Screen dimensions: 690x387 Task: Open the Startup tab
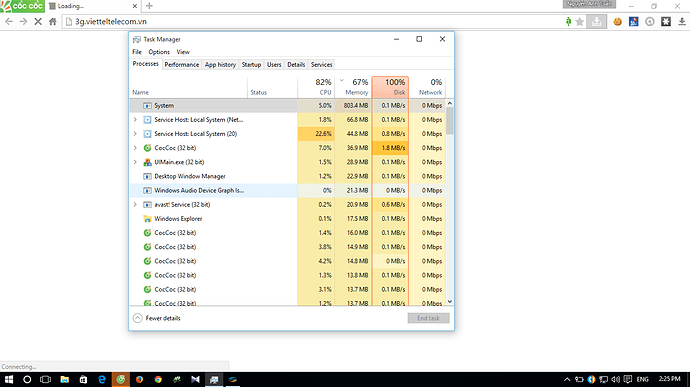[x=251, y=65]
